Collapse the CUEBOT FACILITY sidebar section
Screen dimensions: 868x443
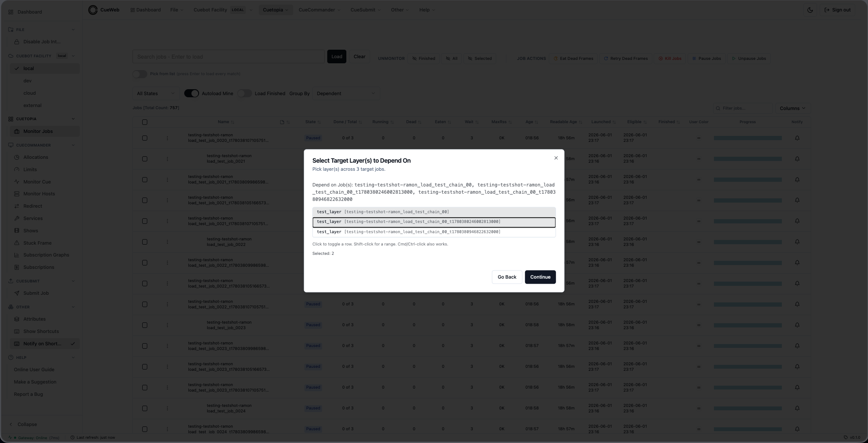tap(73, 56)
